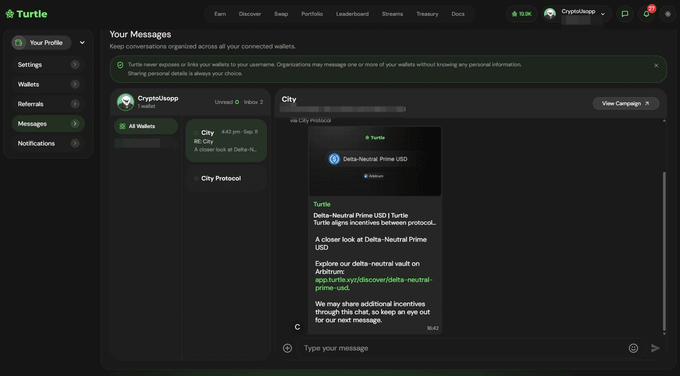
Task: Toggle the Unread filter
Action: click(226, 102)
